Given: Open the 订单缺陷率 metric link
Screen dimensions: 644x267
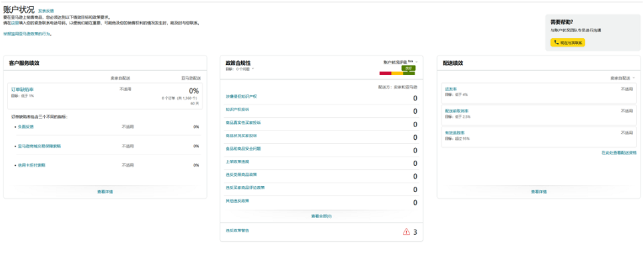Looking at the screenshot, I should pyautogui.click(x=23, y=89).
